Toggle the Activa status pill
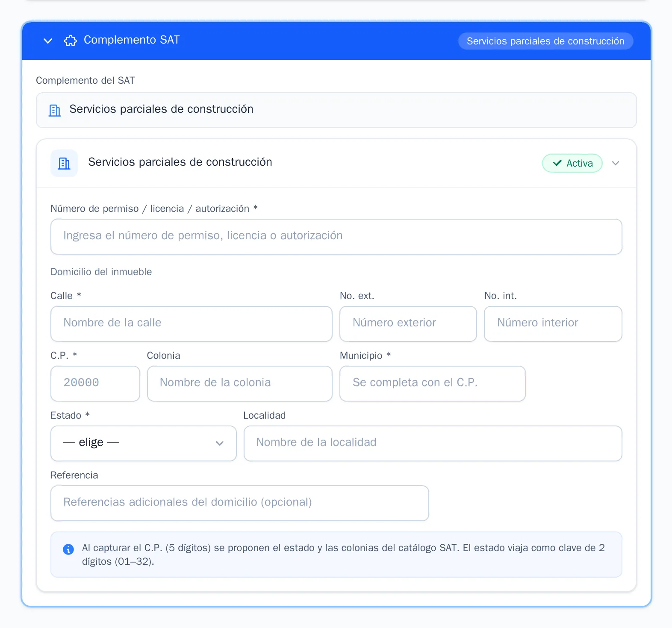Image resolution: width=672 pixels, height=628 pixels. (572, 163)
